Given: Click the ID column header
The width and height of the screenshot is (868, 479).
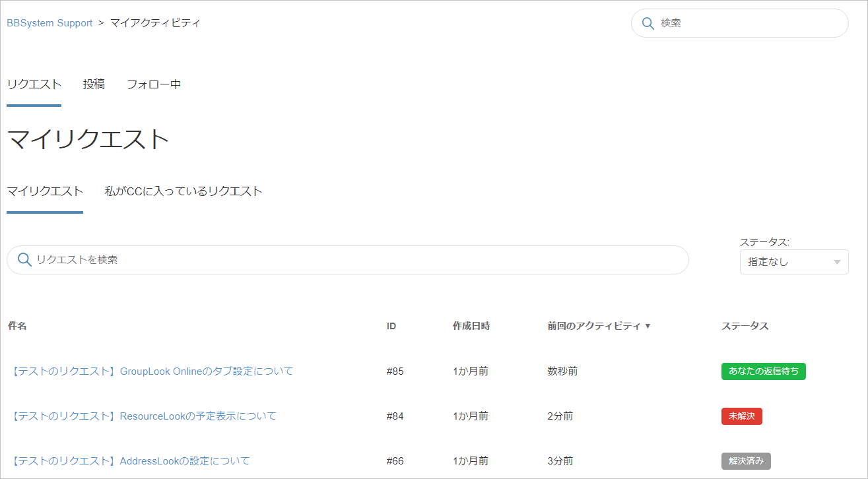Looking at the screenshot, I should (391, 326).
